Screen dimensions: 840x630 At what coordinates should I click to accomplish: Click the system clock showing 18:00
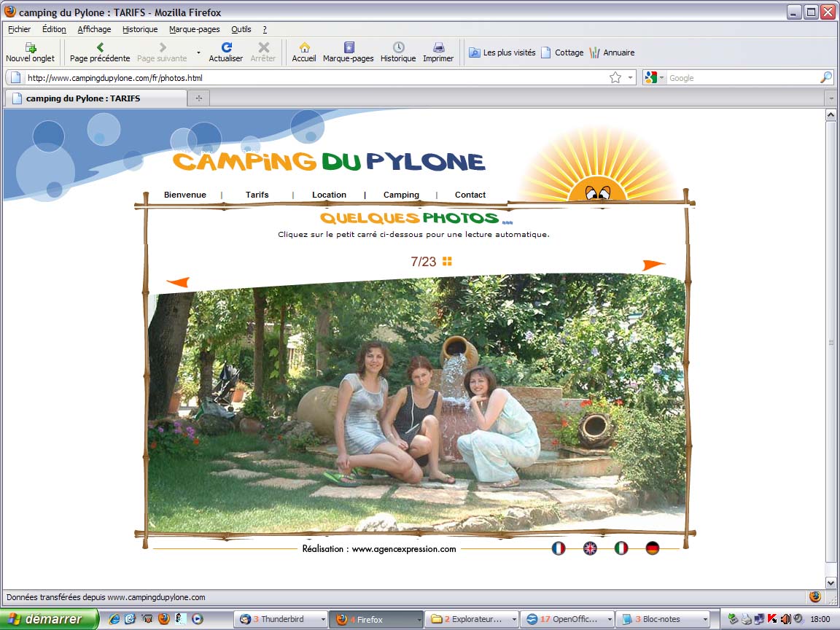(820, 619)
